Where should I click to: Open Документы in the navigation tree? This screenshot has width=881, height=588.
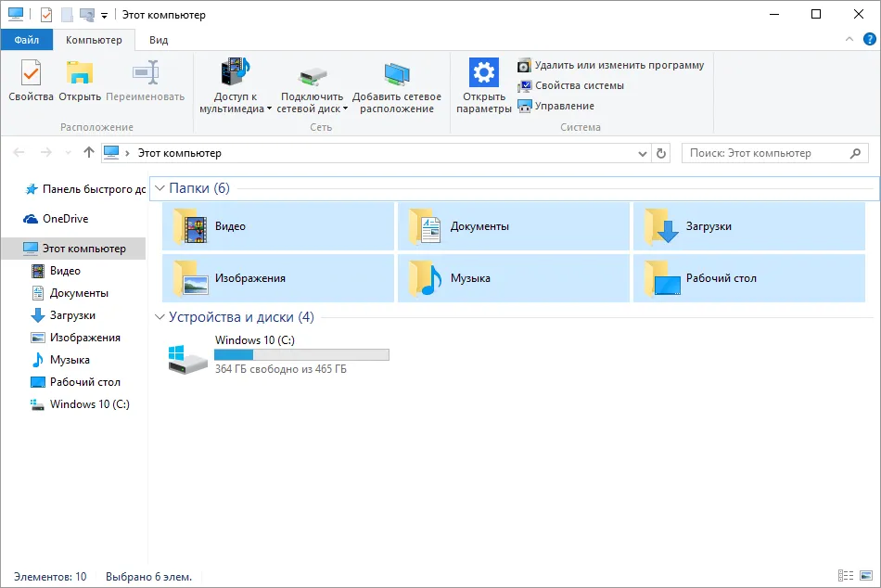point(70,293)
